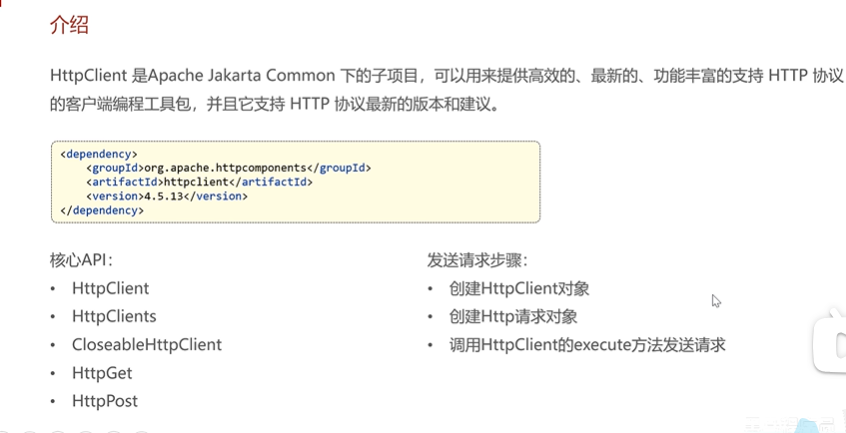
Task: Click the 'CloseableHttpClient' bullet item
Action: click(x=147, y=345)
